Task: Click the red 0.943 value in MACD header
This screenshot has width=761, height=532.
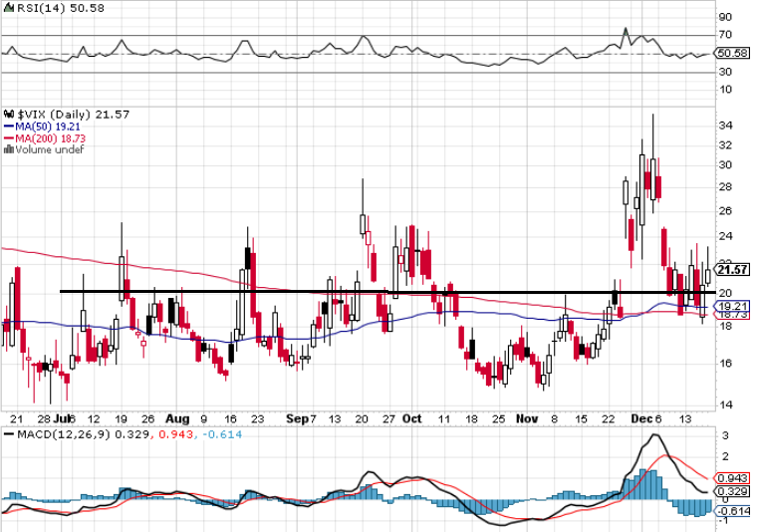Action: 175,434
